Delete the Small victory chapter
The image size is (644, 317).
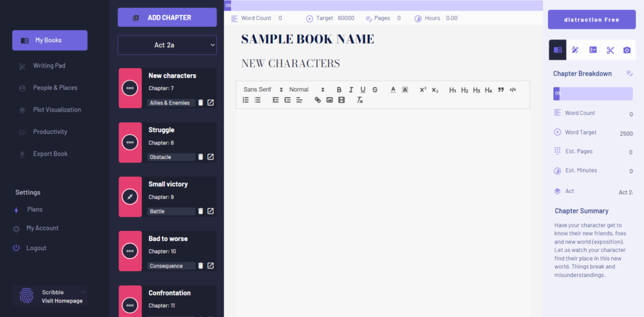click(x=200, y=211)
